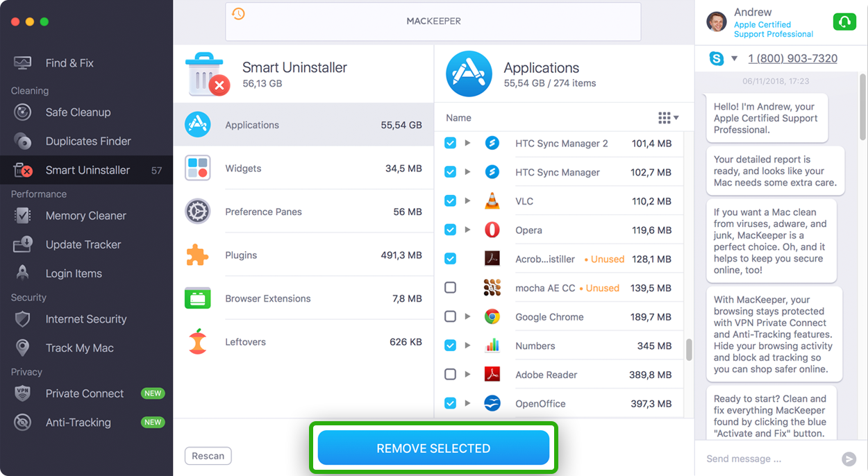The image size is (868, 476).
Task: Click the Opera app icon
Action: pos(492,230)
